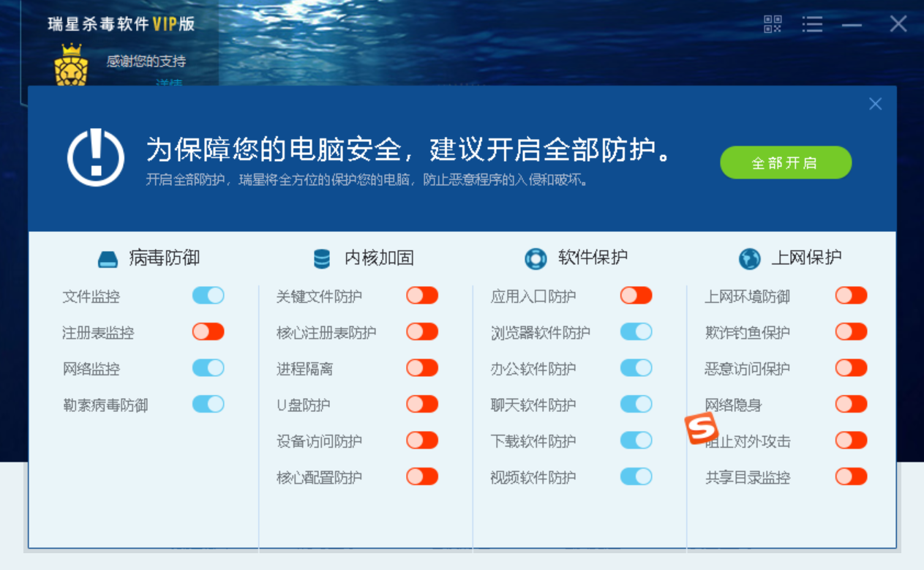Click the internet protection globe icon
Viewport: 924px width, 570px height.
749,258
